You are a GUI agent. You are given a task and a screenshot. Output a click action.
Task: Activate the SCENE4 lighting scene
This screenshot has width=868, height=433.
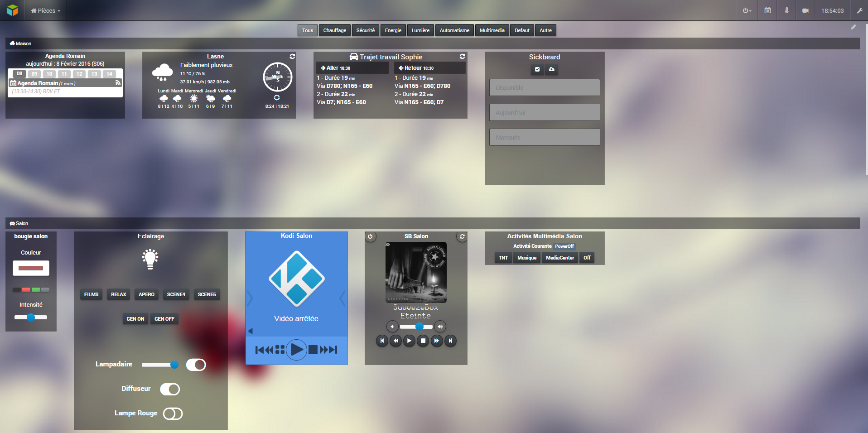[x=176, y=294]
